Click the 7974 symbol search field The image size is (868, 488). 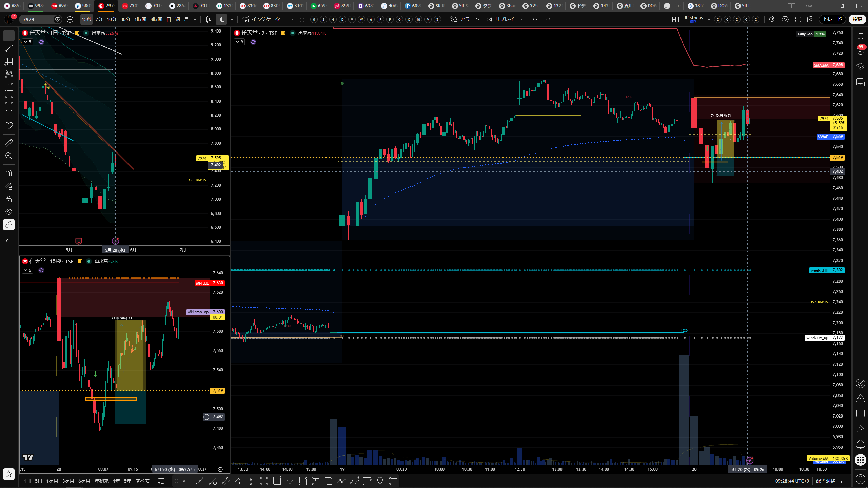coord(37,19)
